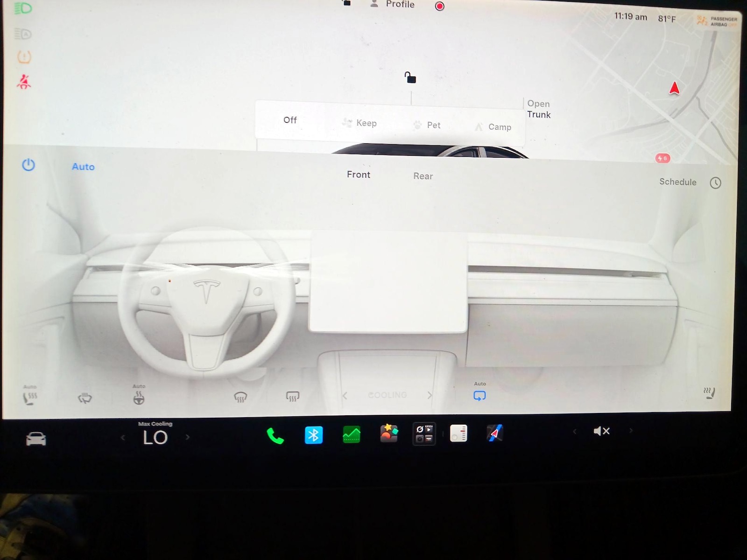747x560 pixels.
Task: Tap the Supercharger badge on map
Action: (662, 158)
